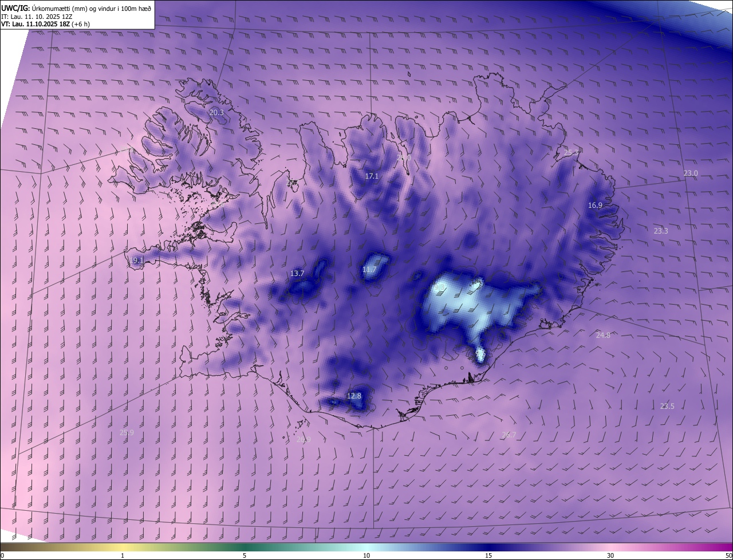Click the 0 tick on the color scale
This screenshot has height=560, width=733.
click(2, 556)
